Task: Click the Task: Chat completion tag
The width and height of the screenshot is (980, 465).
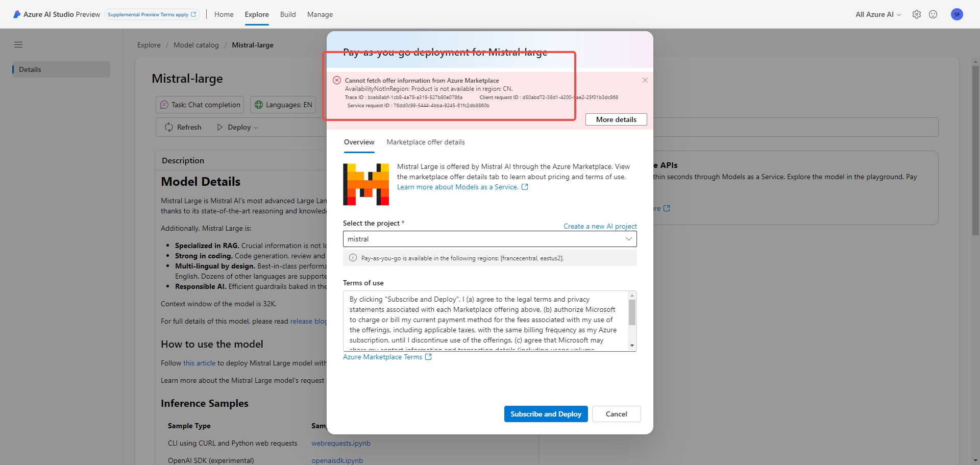Action: tap(200, 105)
